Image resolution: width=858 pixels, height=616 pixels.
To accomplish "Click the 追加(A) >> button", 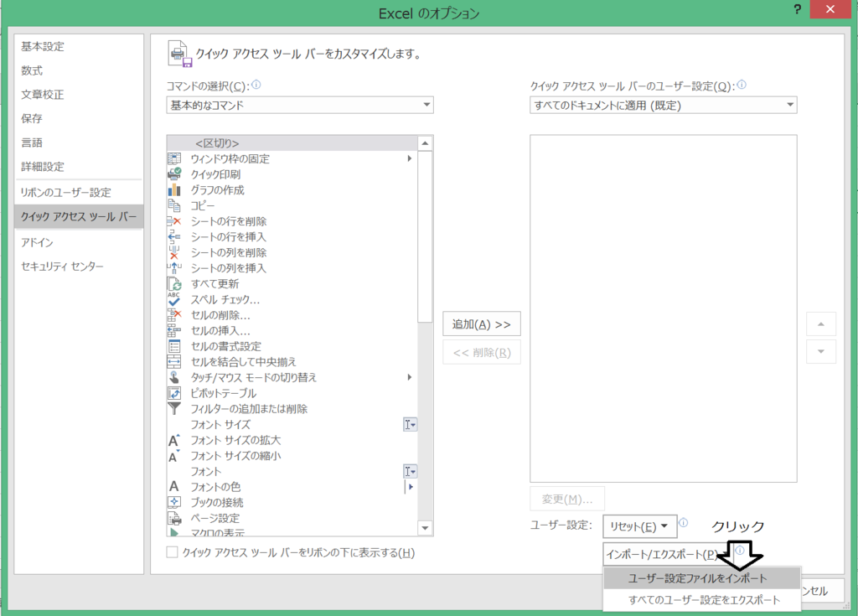I will pos(482,324).
